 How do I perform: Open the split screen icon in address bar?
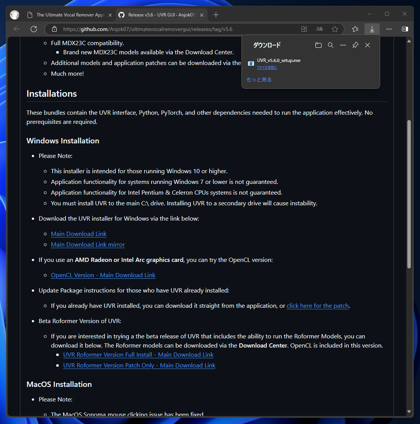[x=304, y=29]
